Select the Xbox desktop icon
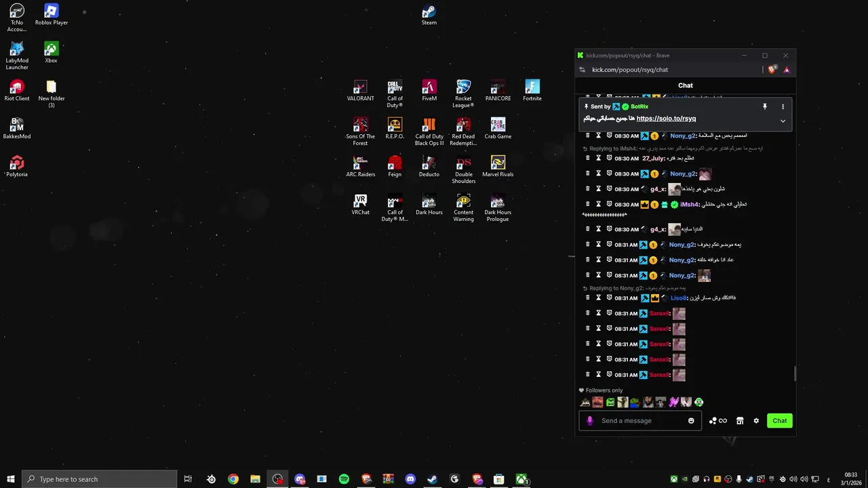 (x=51, y=53)
